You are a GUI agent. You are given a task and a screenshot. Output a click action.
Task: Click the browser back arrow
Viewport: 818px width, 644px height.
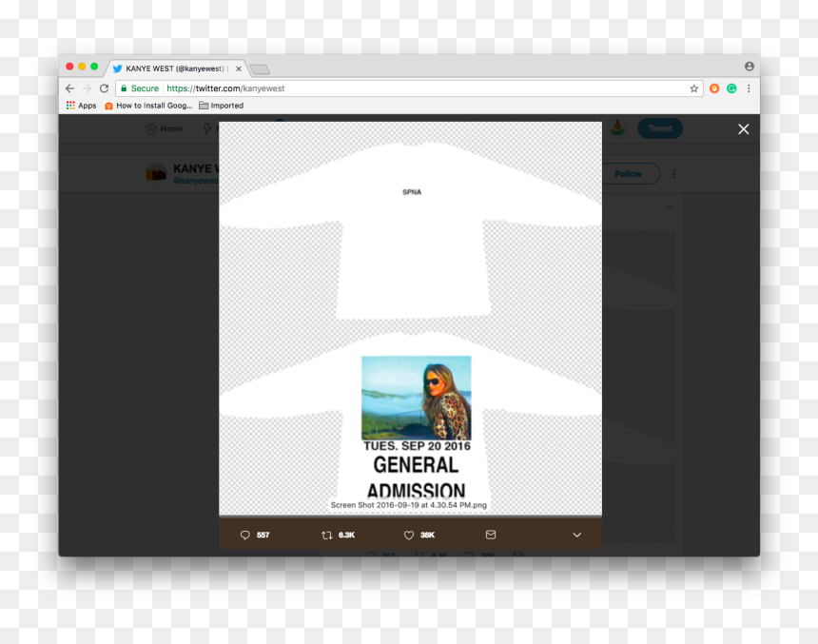click(x=69, y=88)
